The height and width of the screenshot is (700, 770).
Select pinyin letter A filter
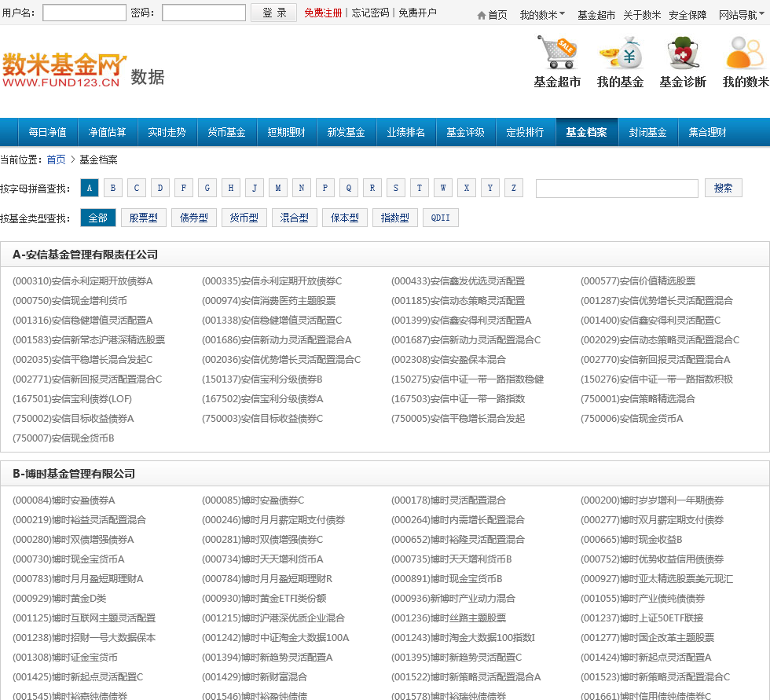90,188
